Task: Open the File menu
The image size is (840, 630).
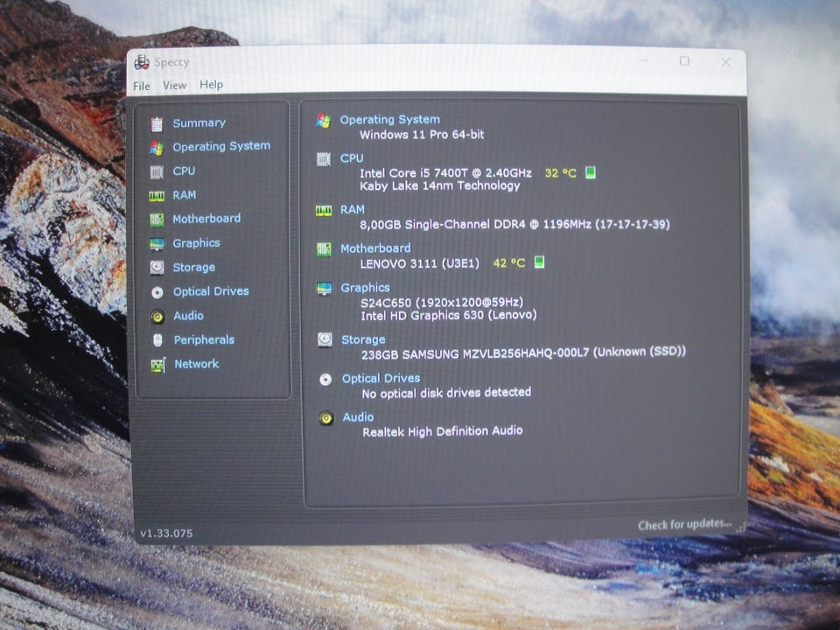Action: [142, 87]
